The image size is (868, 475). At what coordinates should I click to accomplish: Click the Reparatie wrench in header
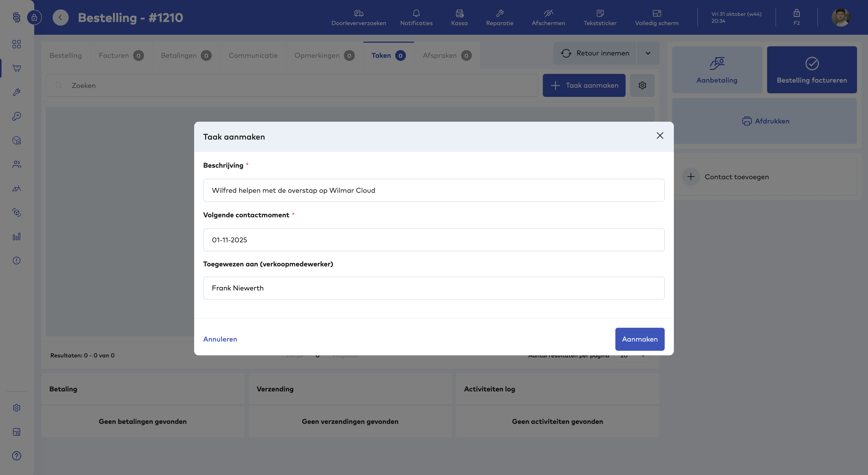[499, 17]
